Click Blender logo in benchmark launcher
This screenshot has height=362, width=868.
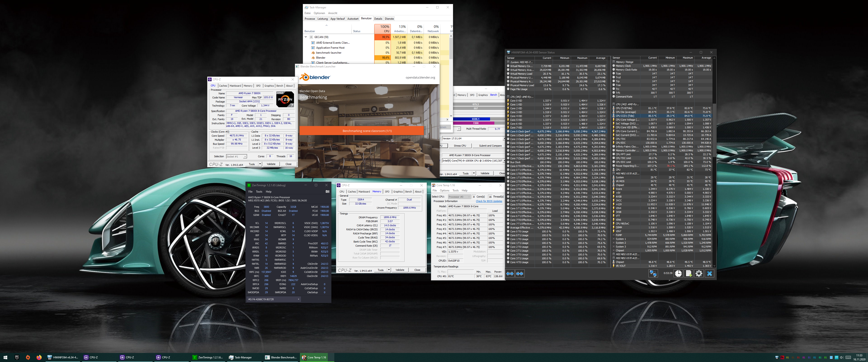[315, 77]
